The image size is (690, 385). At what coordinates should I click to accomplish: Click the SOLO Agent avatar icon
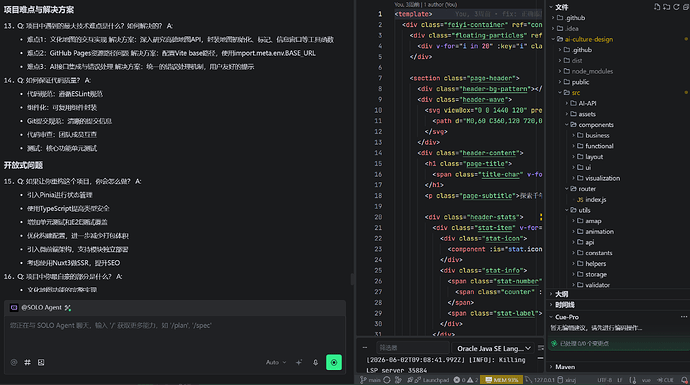(14, 308)
